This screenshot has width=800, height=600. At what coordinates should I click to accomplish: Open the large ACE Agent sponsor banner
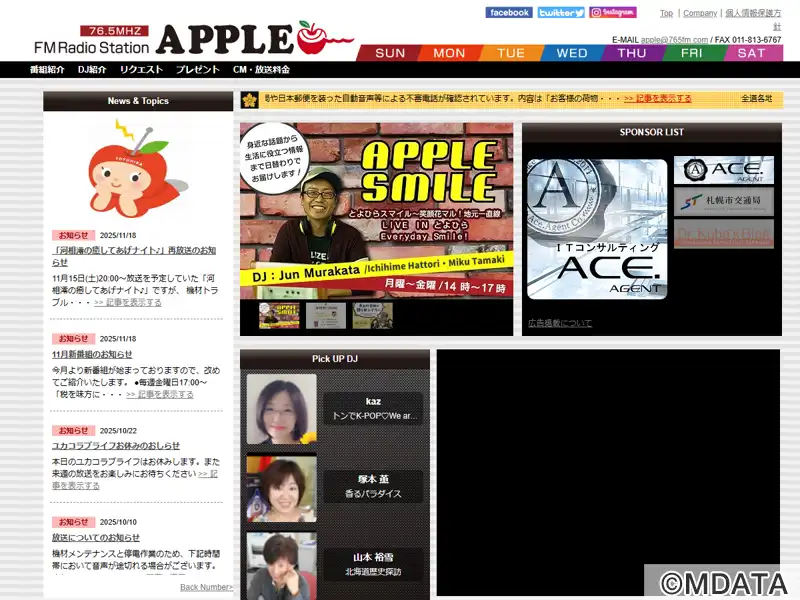click(x=597, y=229)
